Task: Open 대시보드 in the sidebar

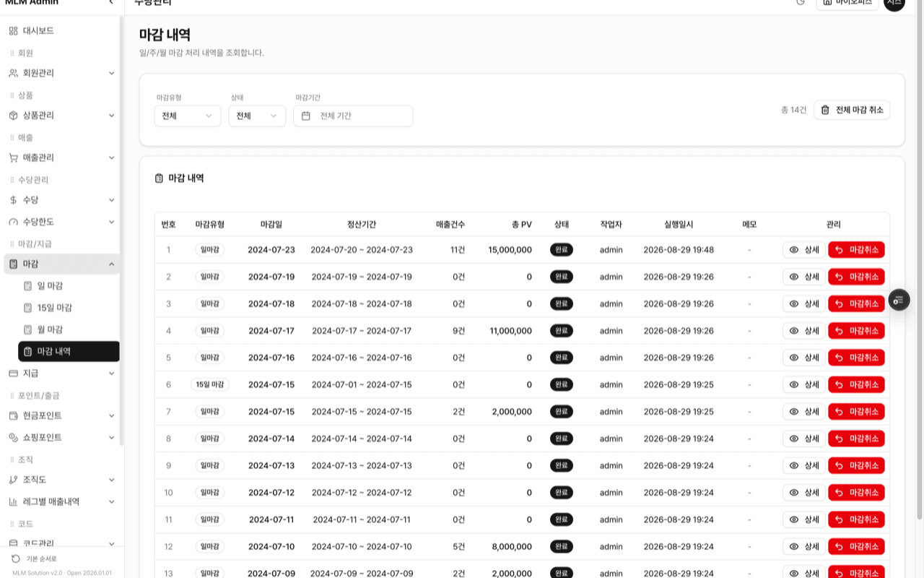Action: tap(61, 31)
